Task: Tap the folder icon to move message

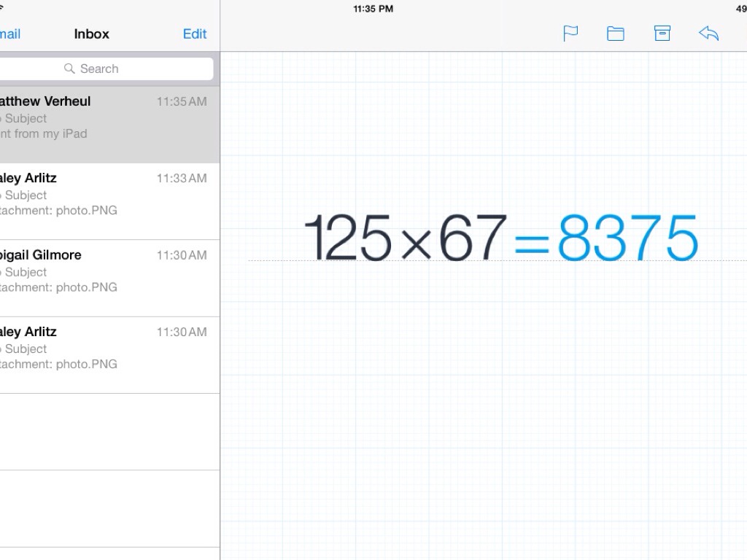Action: point(616,34)
